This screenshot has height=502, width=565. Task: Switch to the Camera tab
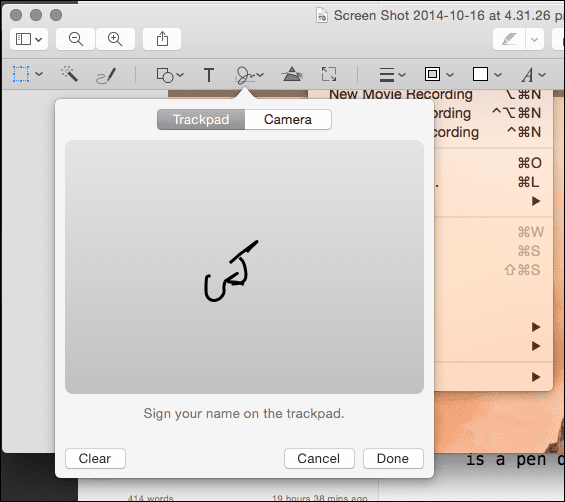point(288,120)
